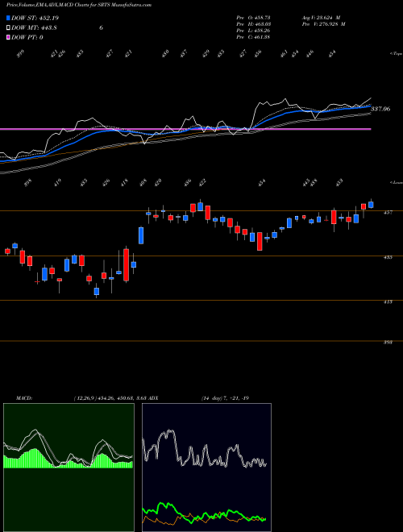Click the 393 price axis label

[x=388, y=343]
